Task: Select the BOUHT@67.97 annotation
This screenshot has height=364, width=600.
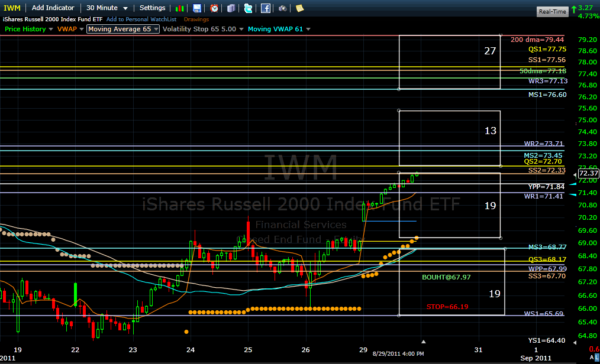Action: pos(446,277)
